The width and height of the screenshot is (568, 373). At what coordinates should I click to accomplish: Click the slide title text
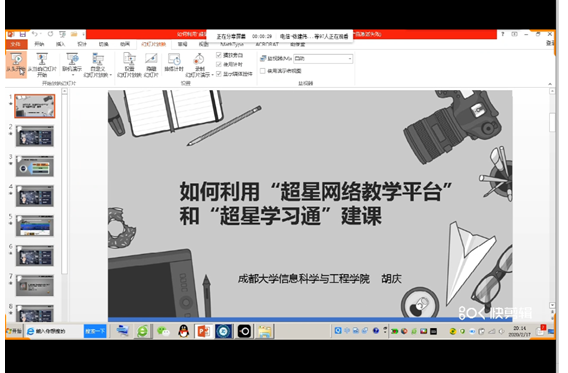pos(316,204)
